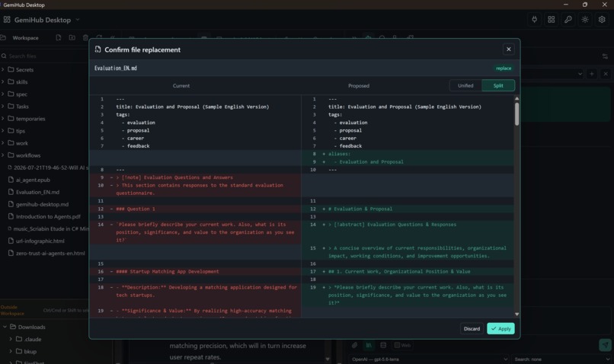Viewport: 614px width, 364px height.
Task: Click the Current column header
Action: click(x=181, y=86)
